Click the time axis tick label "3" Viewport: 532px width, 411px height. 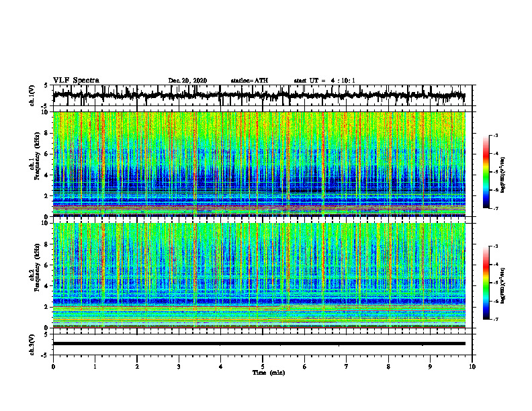[179, 367]
